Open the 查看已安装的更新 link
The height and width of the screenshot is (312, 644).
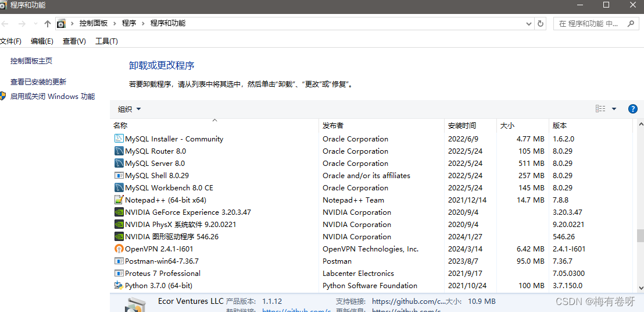tap(38, 82)
